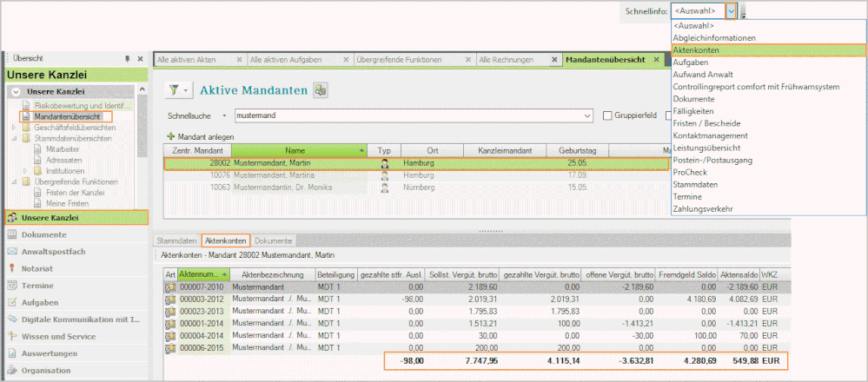
Task: Open the Aufgaben navigation section
Action: (76, 302)
